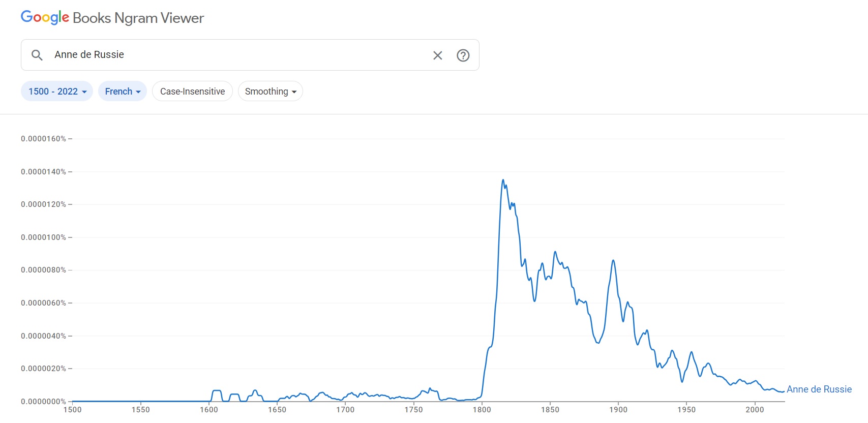Open the French corpus dropdown
Image resolution: width=868 pixels, height=423 pixels.
coord(122,92)
